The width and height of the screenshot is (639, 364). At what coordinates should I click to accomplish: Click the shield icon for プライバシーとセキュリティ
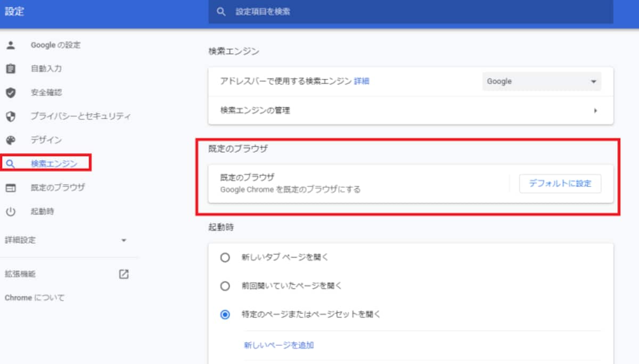(11, 116)
